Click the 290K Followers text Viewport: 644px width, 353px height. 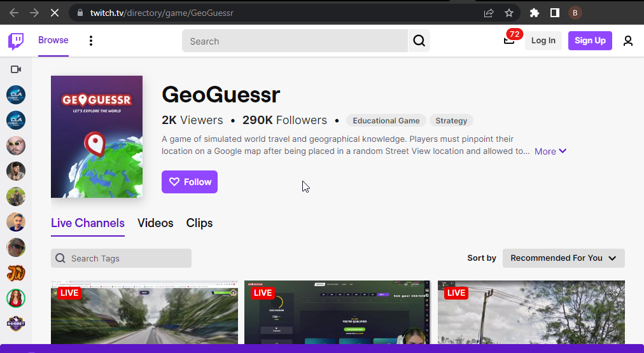pos(284,120)
